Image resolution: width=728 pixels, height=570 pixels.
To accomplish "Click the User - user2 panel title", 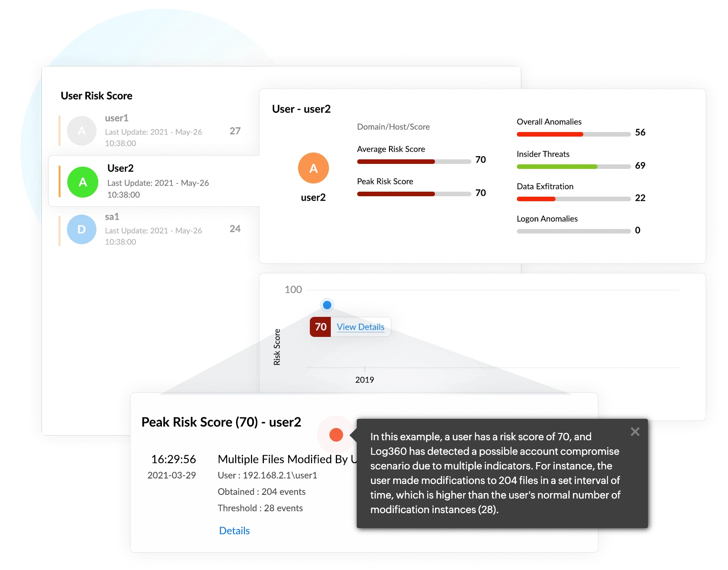I will 301,109.
